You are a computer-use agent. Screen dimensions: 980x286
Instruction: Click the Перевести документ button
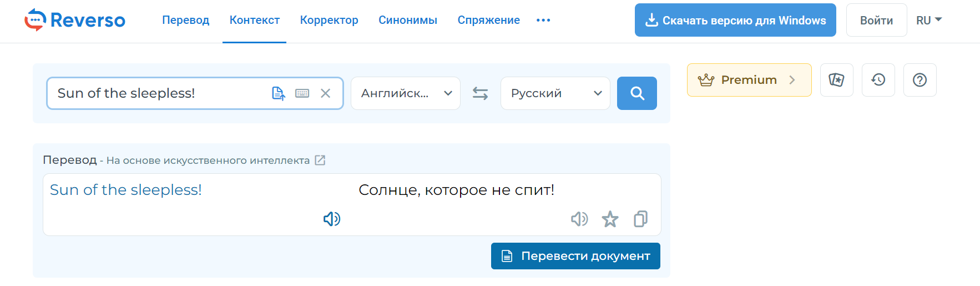pos(575,256)
